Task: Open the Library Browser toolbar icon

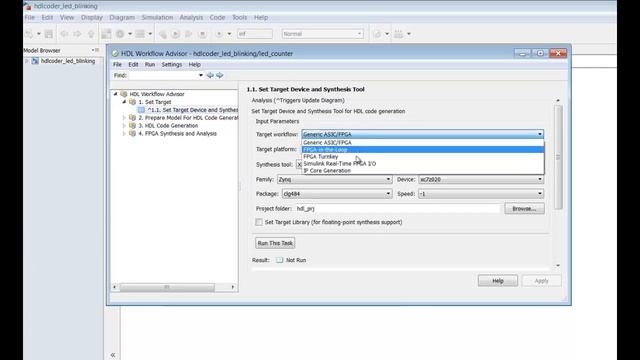Action: click(106, 34)
